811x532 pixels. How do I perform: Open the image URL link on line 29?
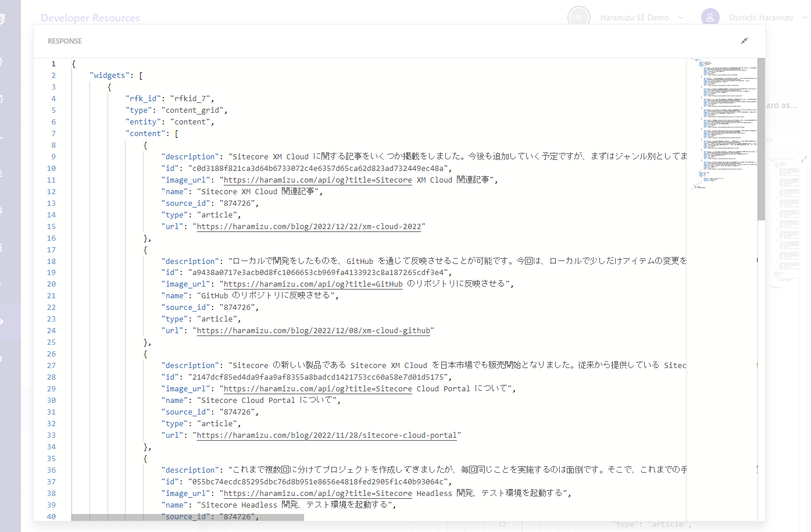coord(318,389)
